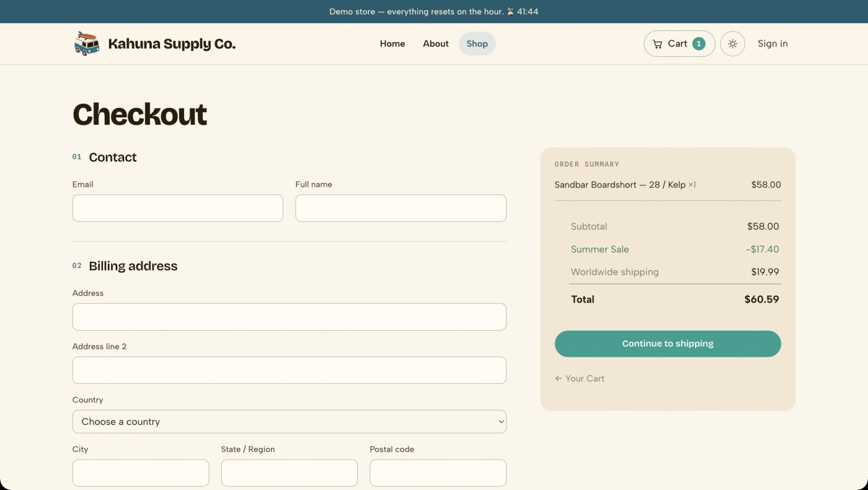Focus the Email input field
The image size is (868, 490).
click(178, 208)
